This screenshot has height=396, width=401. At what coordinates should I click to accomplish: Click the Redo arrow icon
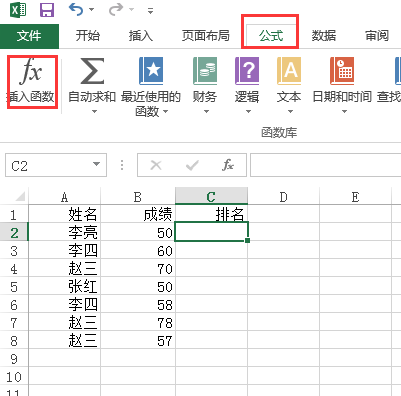pos(116,10)
